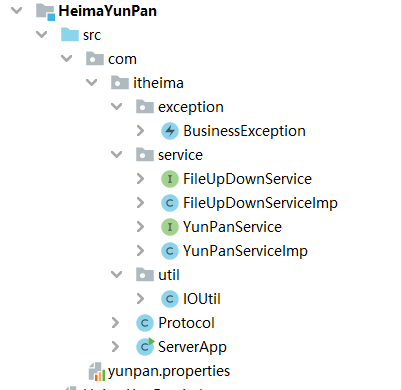Click the ServerApp runnable class icon
The width and height of the screenshot is (402, 390).
pos(145,347)
